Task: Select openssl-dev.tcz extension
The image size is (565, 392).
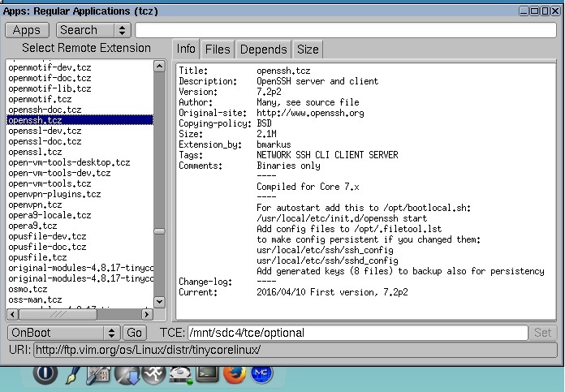Action: pos(80,131)
